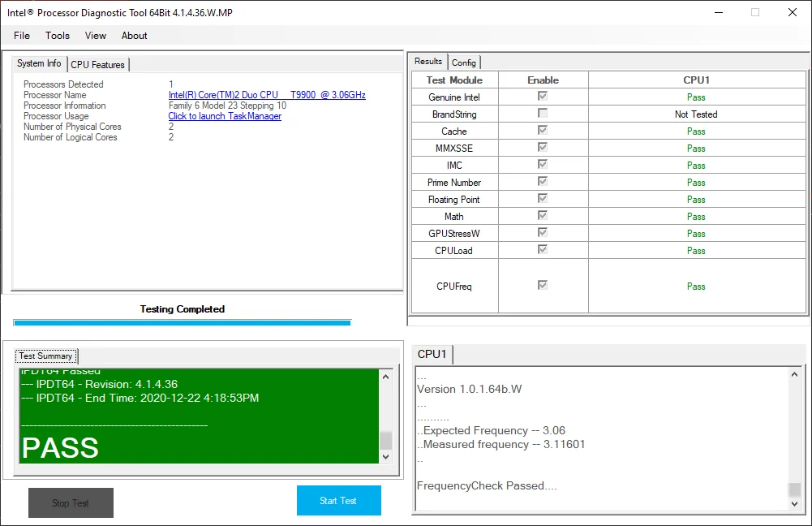The image size is (812, 526).
Task: Switch to the Config tab
Action: pyautogui.click(x=463, y=63)
